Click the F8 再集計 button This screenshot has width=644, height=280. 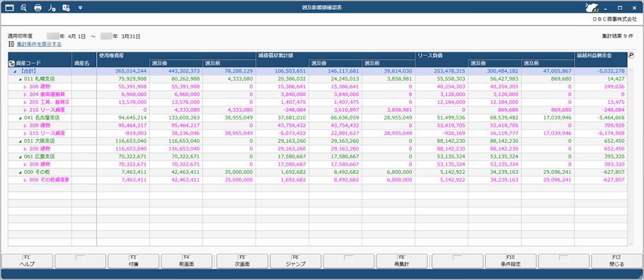point(403,261)
